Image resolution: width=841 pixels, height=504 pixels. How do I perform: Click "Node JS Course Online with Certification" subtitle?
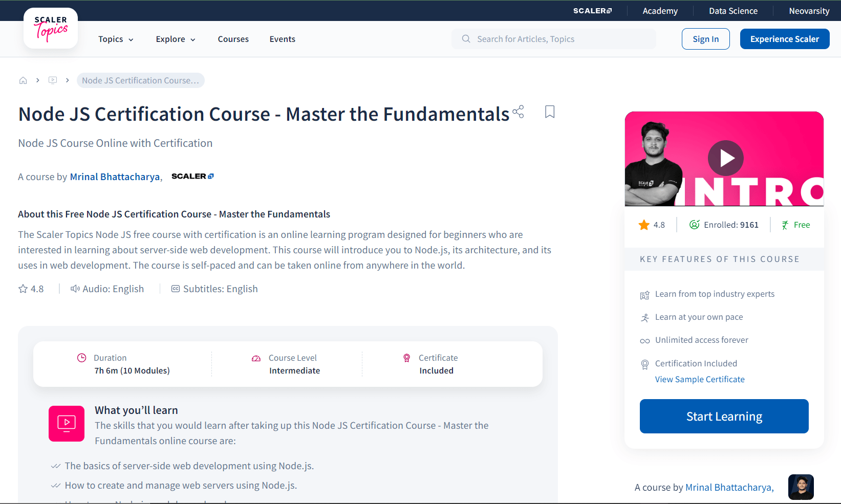pyautogui.click(x=115, y=143)
